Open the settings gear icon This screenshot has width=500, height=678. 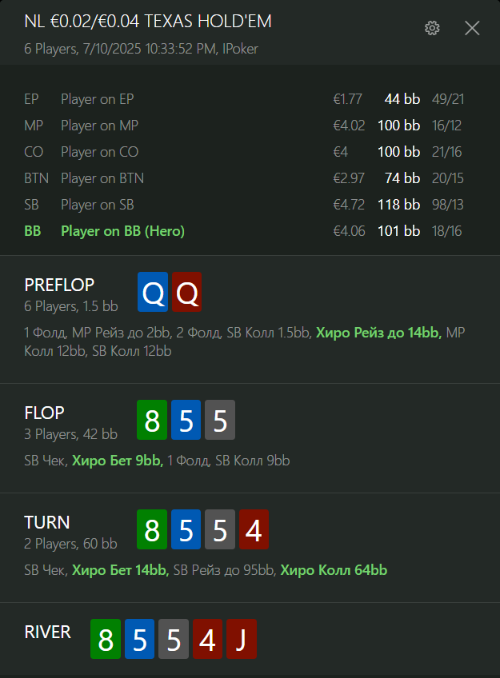(432, 28)
